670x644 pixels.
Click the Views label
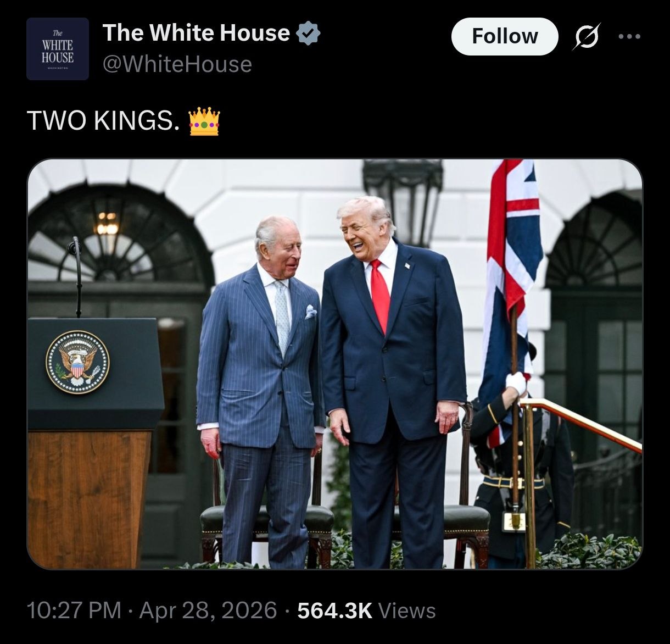(x=407, y=610)
